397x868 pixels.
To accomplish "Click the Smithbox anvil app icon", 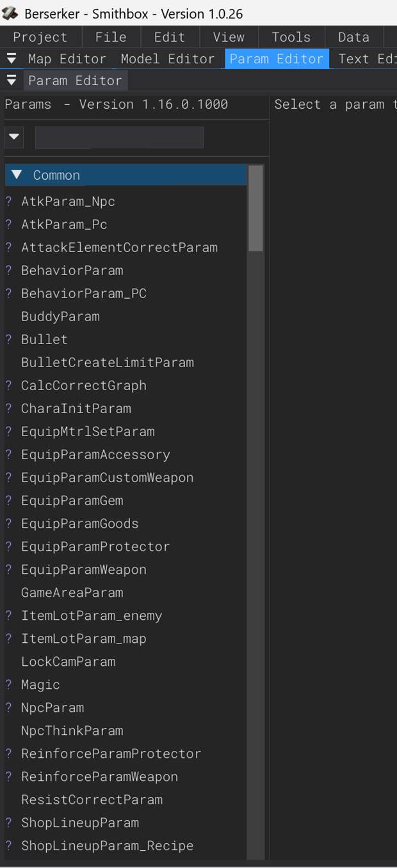I will [x=10, y=13].
